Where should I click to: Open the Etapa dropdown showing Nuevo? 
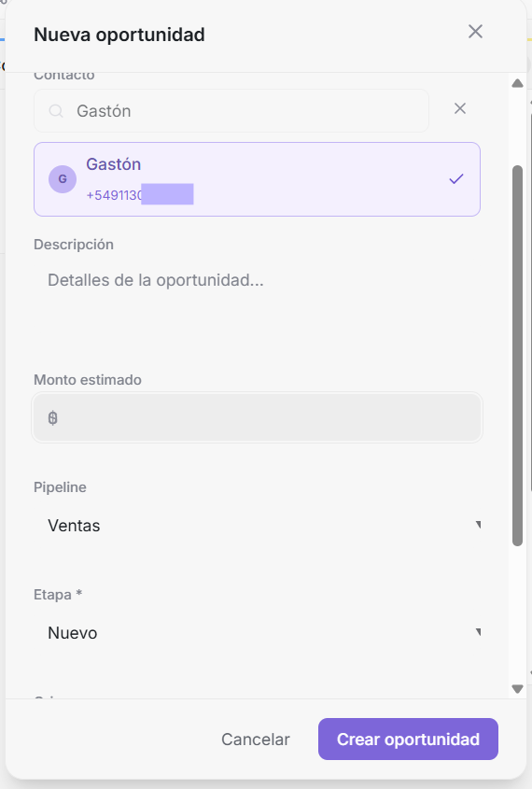[257, 632]
